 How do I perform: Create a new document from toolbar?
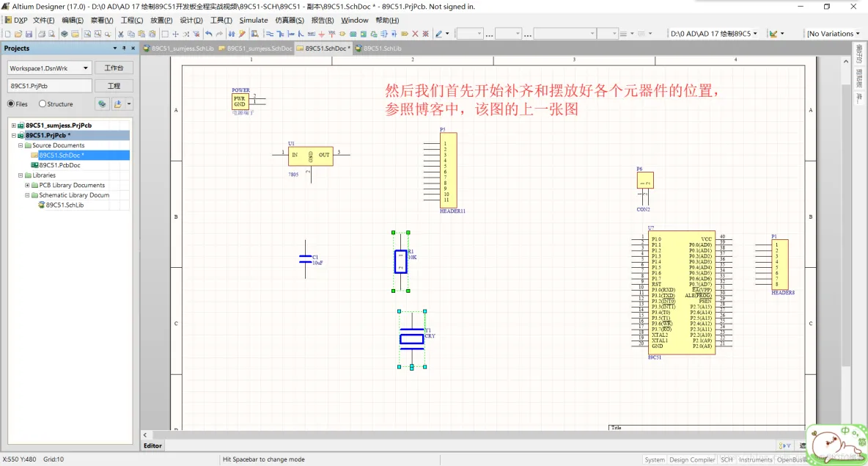pos(8,34)
